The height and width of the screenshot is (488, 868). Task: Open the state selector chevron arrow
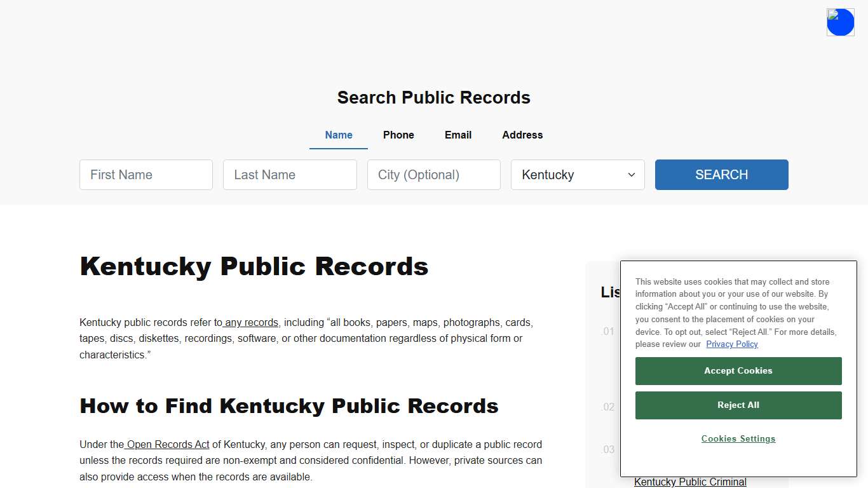[x=631, y=175]
